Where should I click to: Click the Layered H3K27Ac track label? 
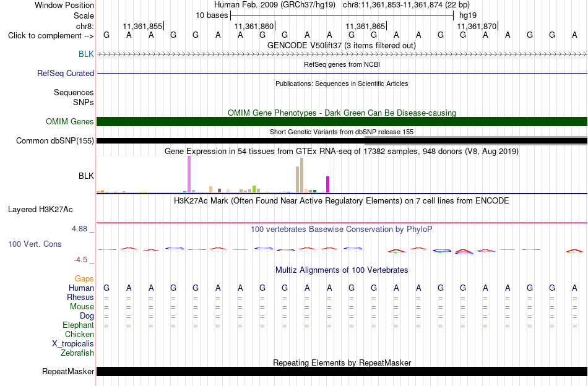pos(40,209)
